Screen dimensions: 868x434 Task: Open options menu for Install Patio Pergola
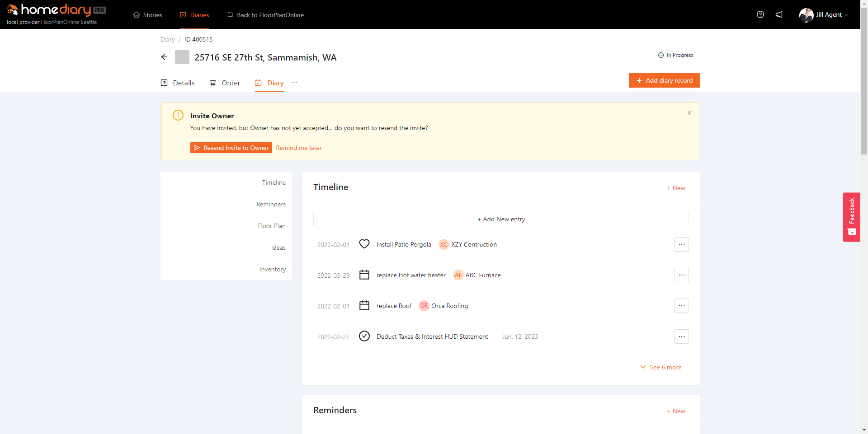682,244
